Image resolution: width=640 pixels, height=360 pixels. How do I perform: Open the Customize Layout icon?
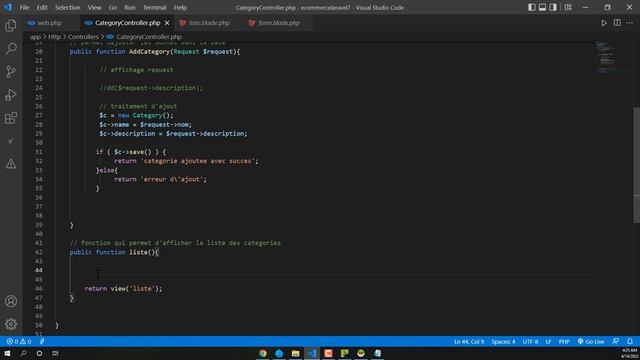tap(568, 7)
